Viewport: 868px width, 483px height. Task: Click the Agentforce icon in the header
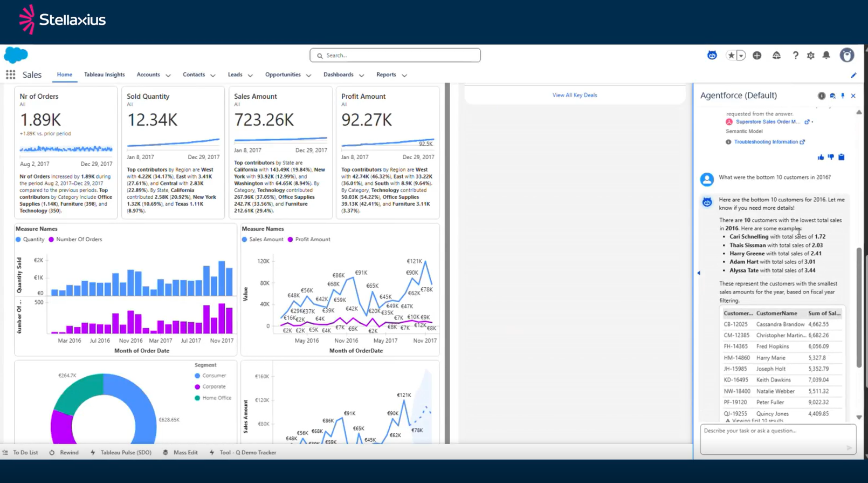(712, 55)
